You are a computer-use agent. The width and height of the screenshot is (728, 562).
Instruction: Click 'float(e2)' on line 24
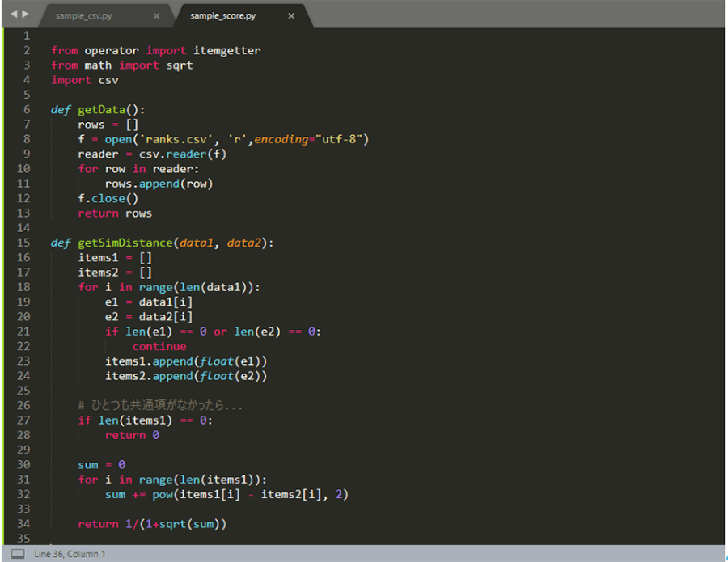pyautogui.click(x=231, y=376)
